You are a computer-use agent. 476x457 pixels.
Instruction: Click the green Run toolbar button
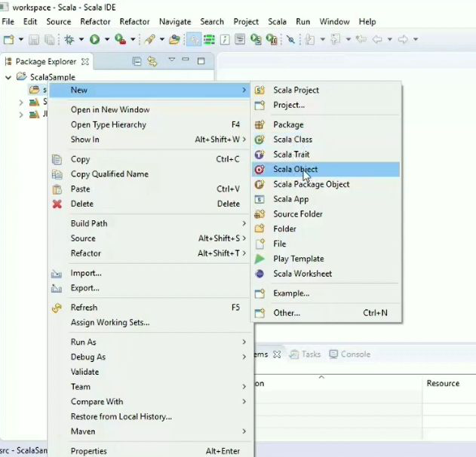point(95,39)
